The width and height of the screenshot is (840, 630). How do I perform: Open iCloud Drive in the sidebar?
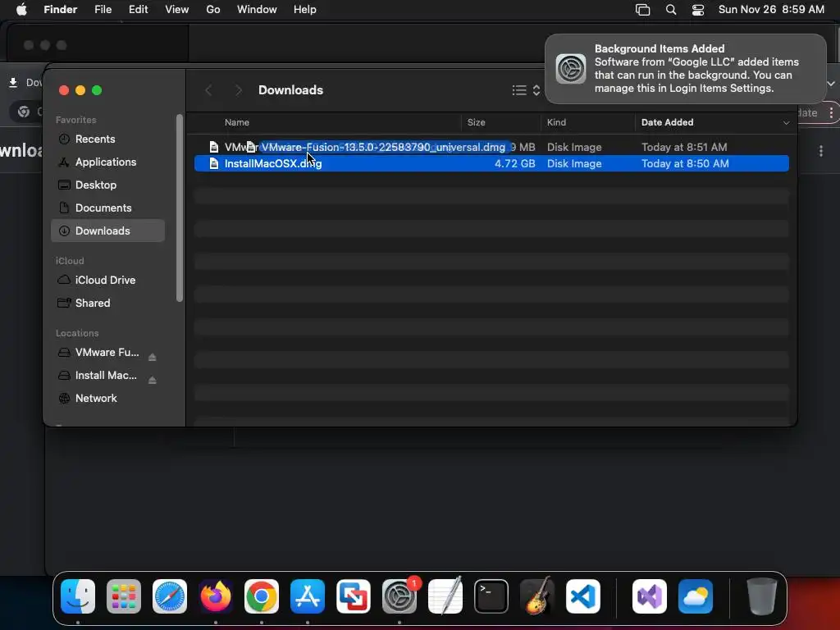(107, 281)
